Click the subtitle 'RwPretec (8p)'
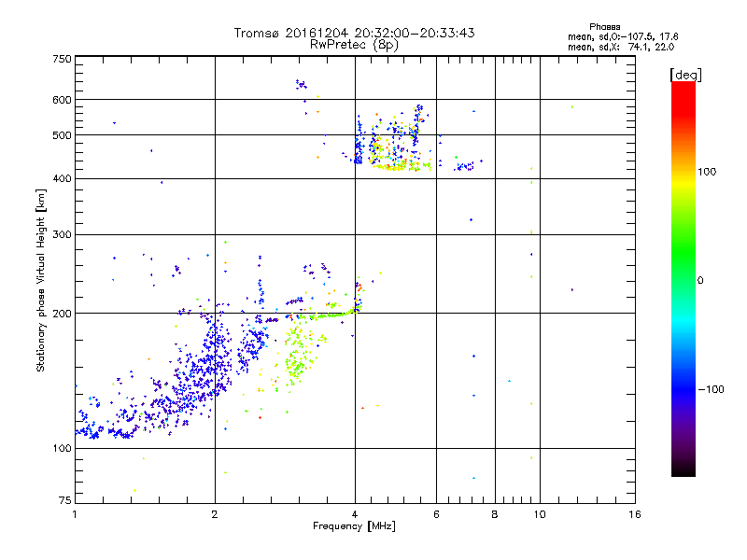The height and width of the screenshot is (560, 747). 354,45
